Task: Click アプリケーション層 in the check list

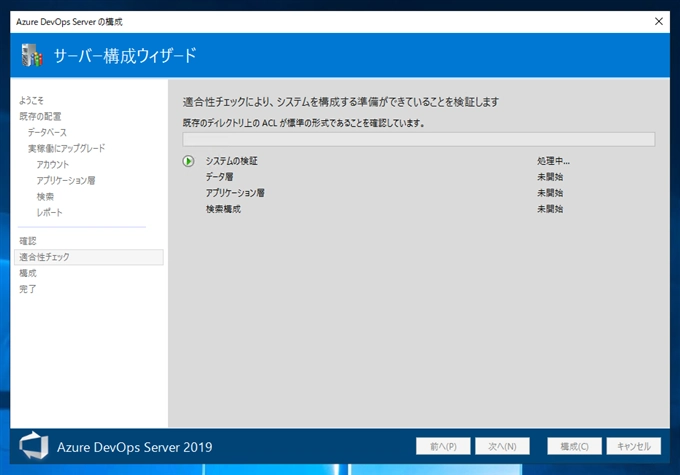Action: click(x=235, y=193)
